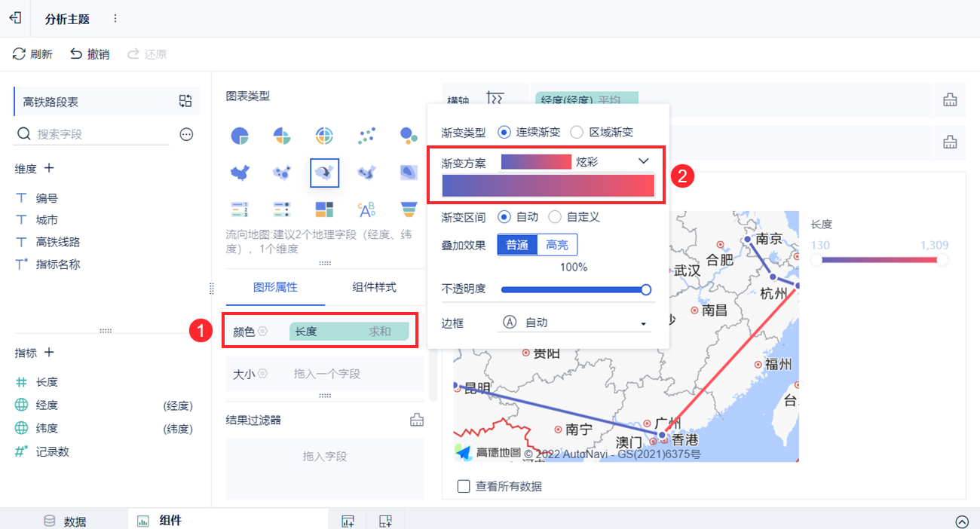Open the gear settings icon beside 颜色

[262, 332]
